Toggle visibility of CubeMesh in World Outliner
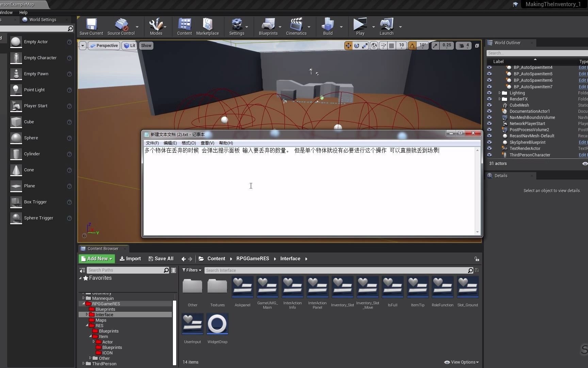 [489, 105]
